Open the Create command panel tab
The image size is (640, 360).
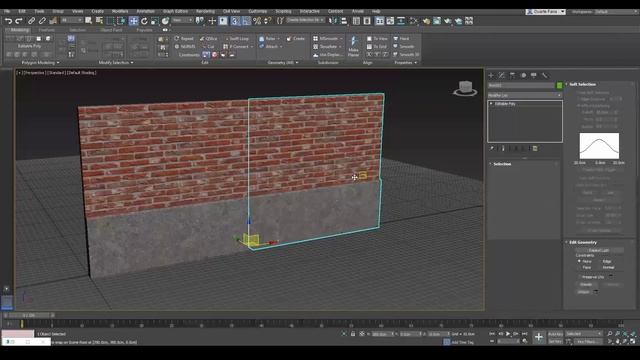click(491, 76)
